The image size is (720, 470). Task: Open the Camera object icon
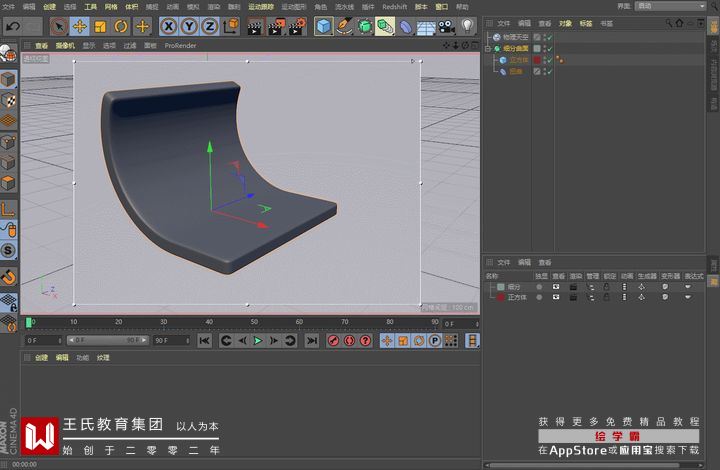pos(445,26)
